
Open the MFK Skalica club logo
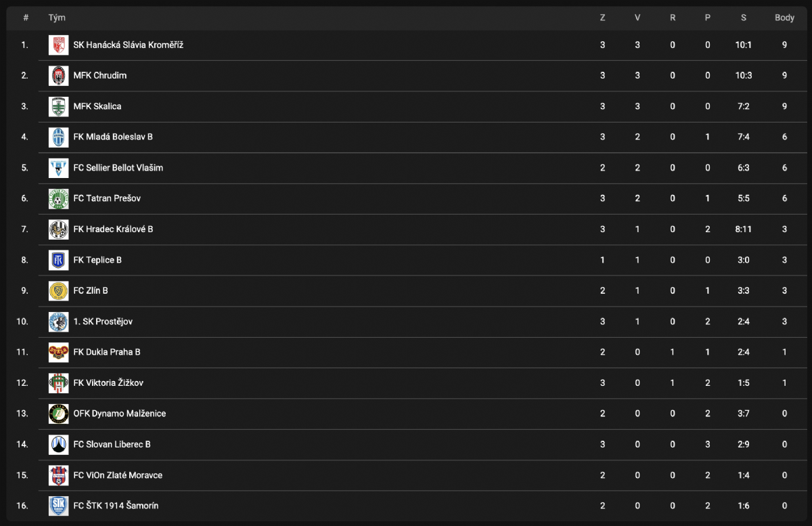tap(59, 106)
